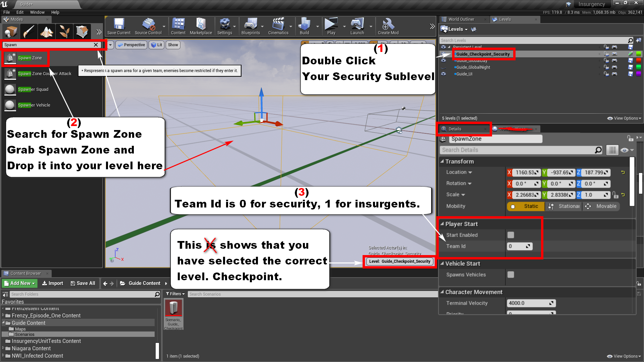The image size is (644, 362).
Task: Reset Location to default yellow arrow
Action: pos(623,172)
